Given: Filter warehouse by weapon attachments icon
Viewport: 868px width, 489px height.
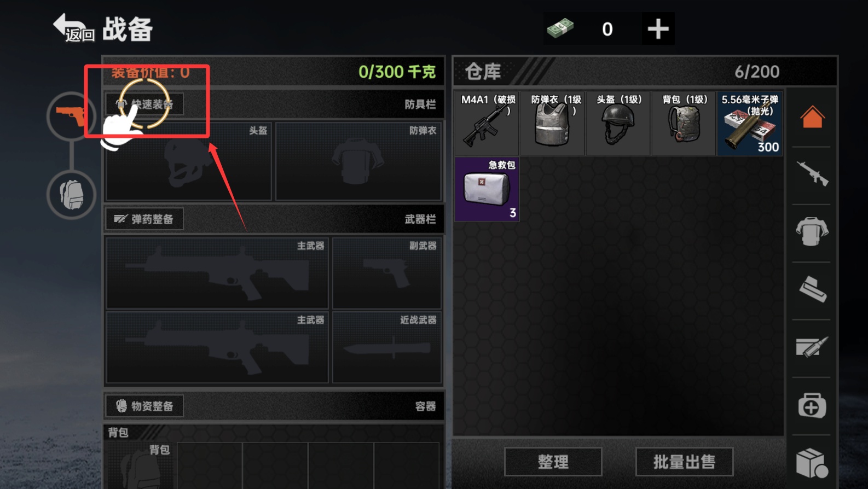Looking at the screenshot, I should coord(812,289).
